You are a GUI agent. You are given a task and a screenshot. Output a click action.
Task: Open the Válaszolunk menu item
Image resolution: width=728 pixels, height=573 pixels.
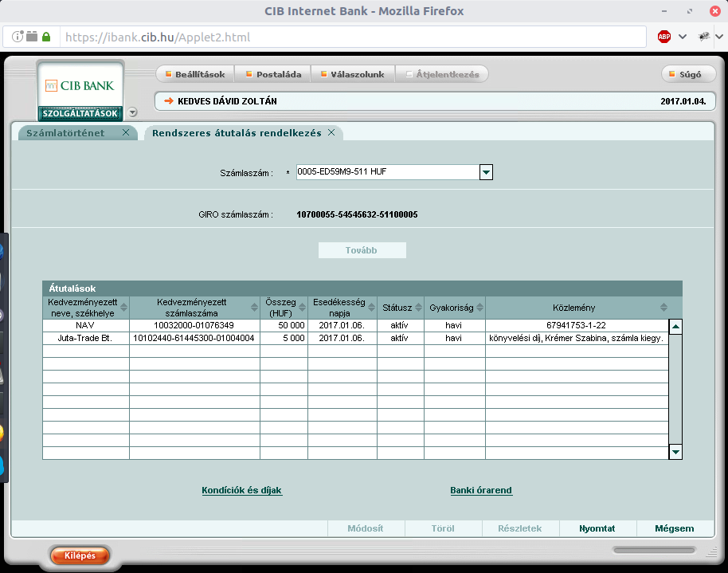click(352, 74)
